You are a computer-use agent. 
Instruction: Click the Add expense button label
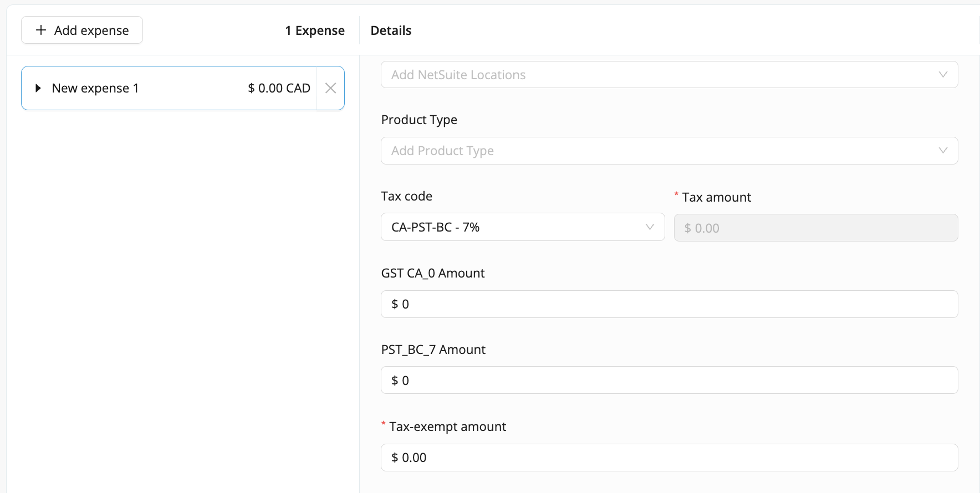pos(91,30)
